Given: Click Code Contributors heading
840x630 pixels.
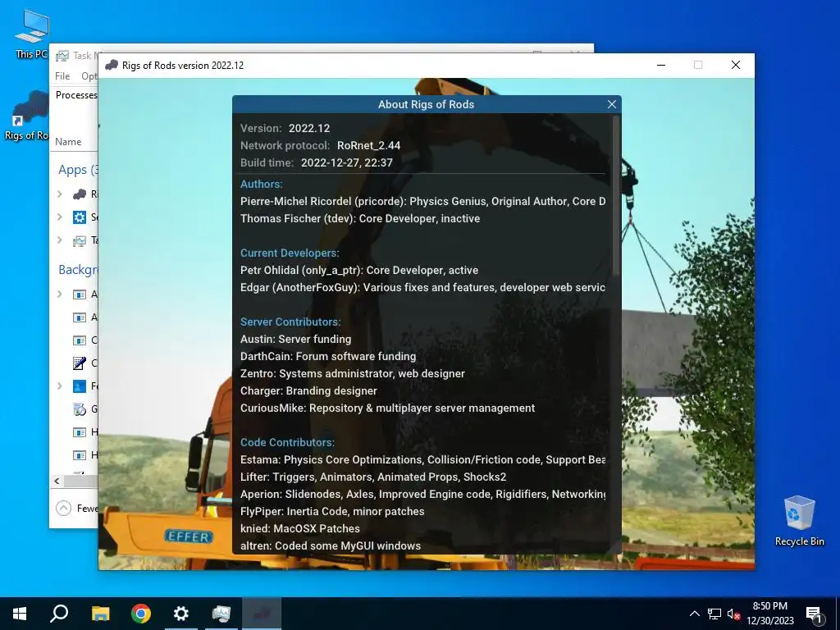Looking at the screenshot, I should (x=287, y=442).
